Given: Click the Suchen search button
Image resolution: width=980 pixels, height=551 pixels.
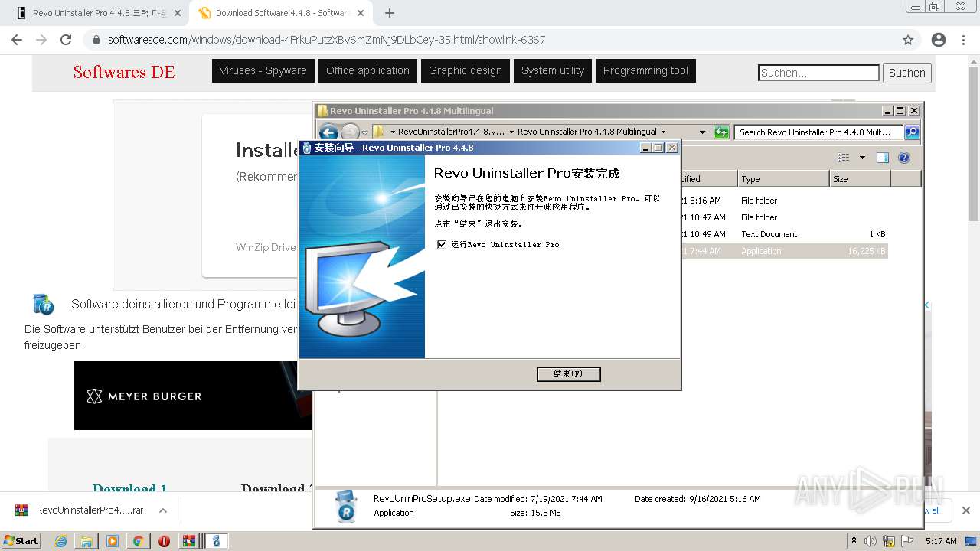Looking at the screenshot, I should pos(907,73).
